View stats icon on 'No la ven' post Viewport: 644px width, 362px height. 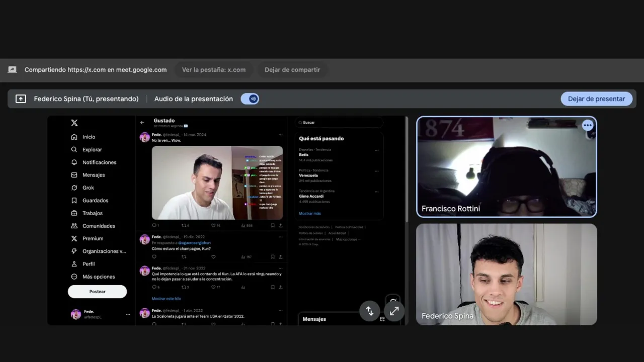(243, 225)
